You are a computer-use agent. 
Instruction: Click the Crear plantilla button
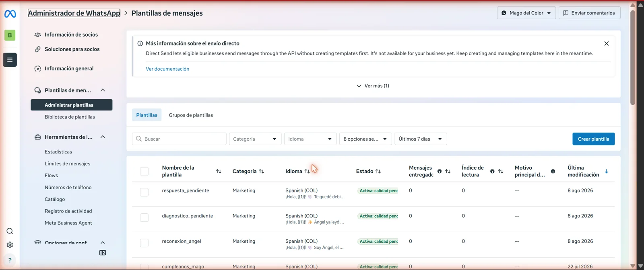tap(594, 139)
